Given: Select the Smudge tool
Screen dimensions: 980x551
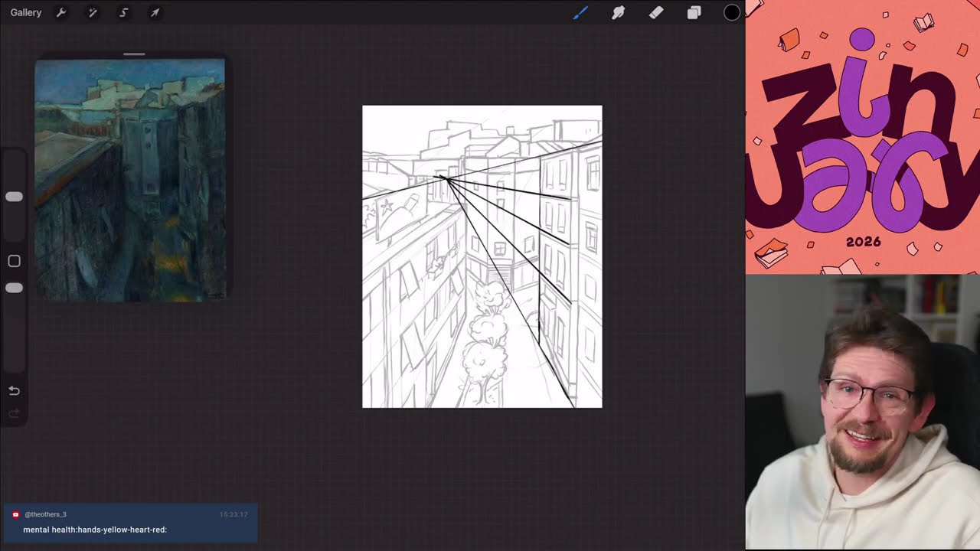Looking at the screenshot, I should 618,12.
